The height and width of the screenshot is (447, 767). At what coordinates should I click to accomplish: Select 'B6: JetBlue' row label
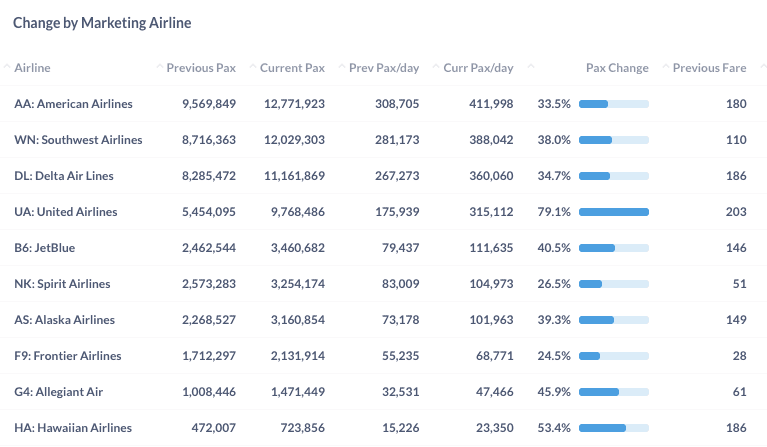pos(45,248)
